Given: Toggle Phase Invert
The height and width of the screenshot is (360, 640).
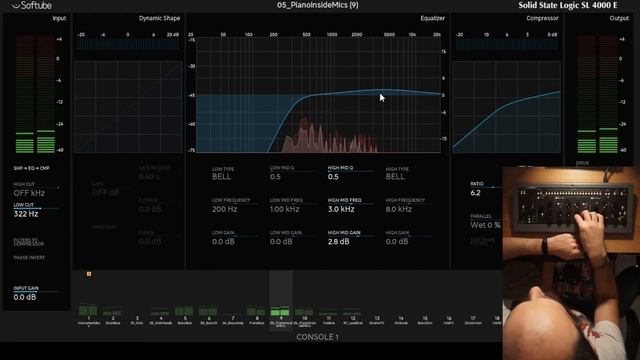Looking at the screenshot, I should click(29, 258).
